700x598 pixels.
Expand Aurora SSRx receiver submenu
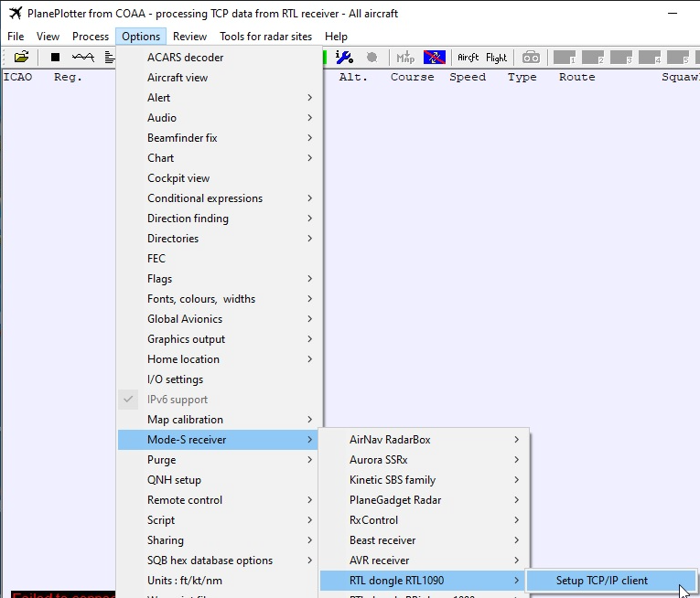point(424,460)
